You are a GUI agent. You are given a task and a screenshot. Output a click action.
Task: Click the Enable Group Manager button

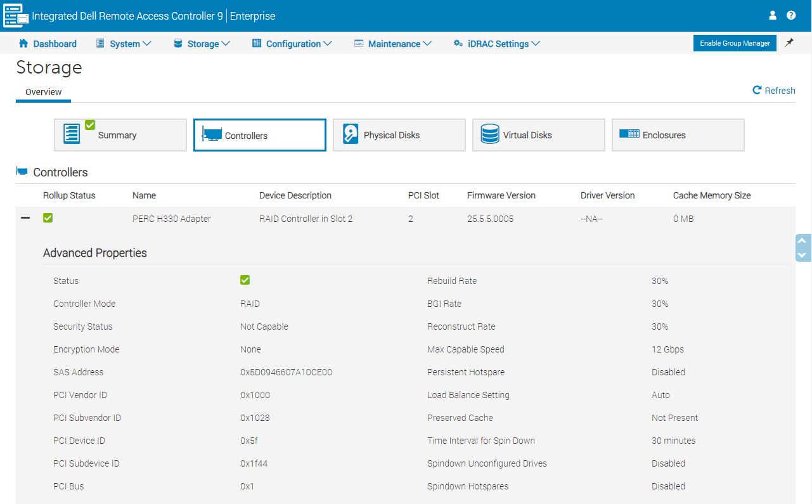click(x=735, y=43)
